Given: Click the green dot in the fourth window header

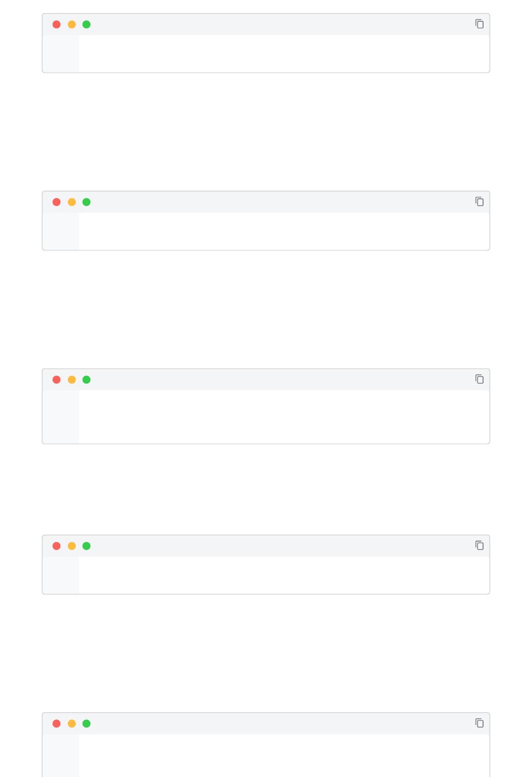Looking at the screenshot, I should coord(86,546).
